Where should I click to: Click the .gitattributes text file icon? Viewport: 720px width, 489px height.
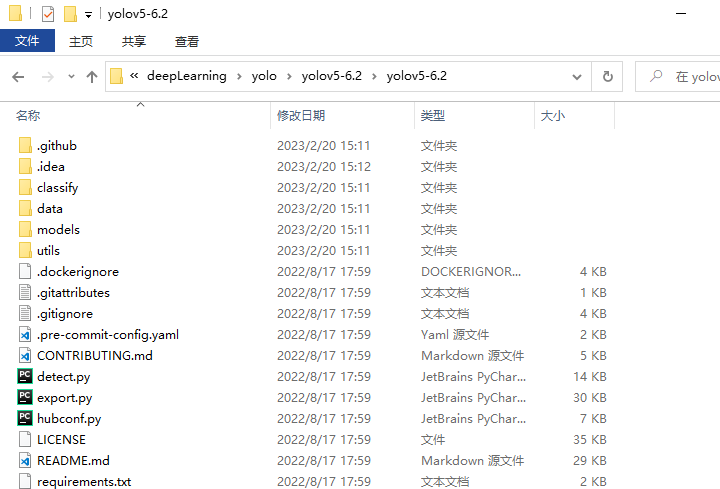tap(25, 292)
